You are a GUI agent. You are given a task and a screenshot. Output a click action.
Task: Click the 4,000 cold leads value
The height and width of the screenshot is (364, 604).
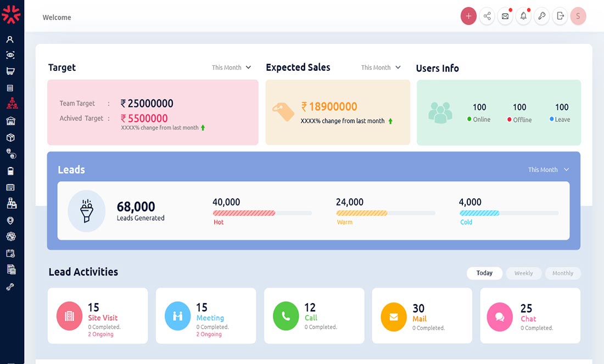470,202
